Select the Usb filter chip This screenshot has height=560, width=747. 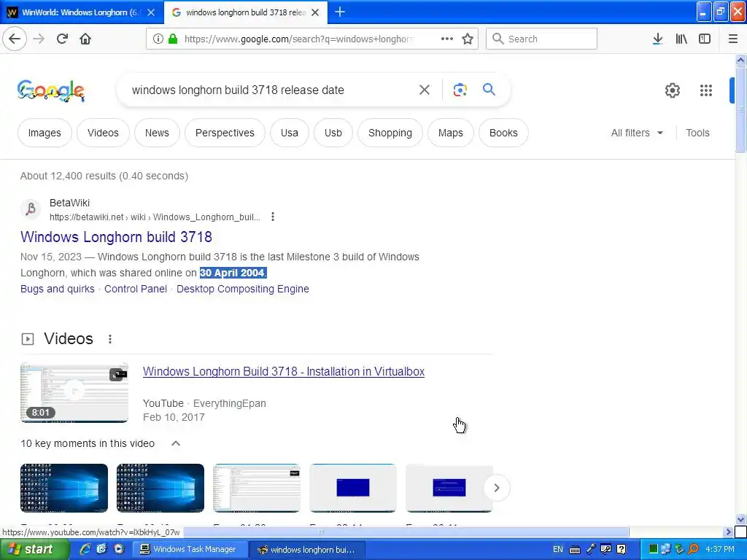click(333, 133)
